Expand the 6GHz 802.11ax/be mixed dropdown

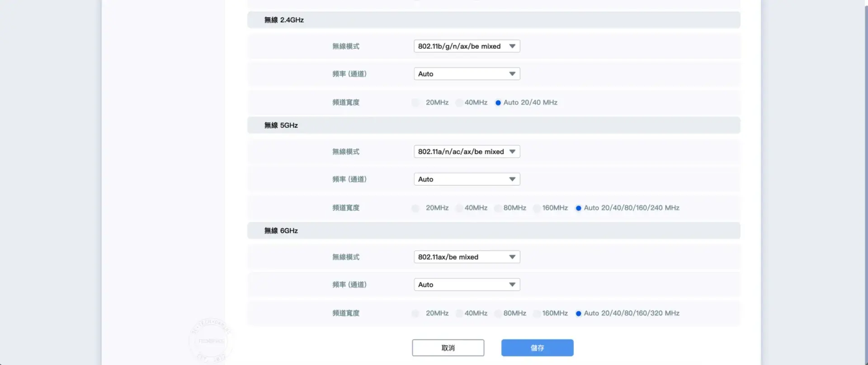point(467,257)
